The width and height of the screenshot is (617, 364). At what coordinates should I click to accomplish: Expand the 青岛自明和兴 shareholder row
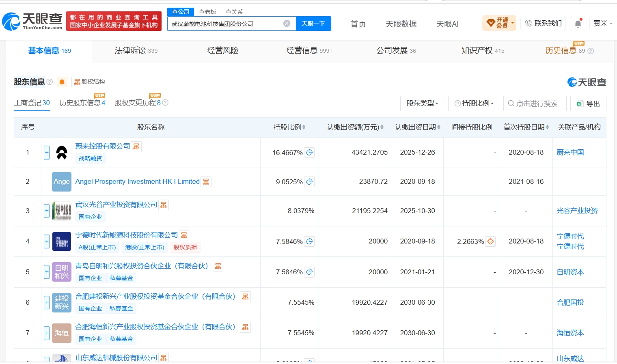coord(47,272)
